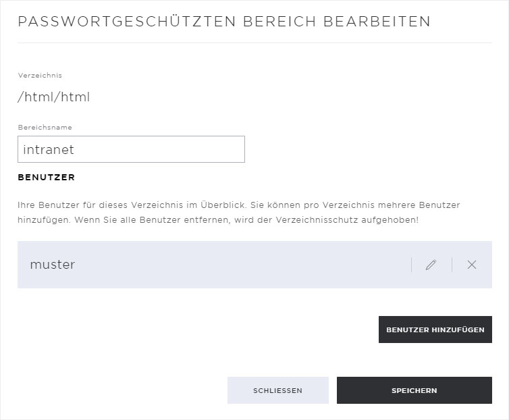
Task: Click separator between pencil and X icons
Action: pos(452,265)
